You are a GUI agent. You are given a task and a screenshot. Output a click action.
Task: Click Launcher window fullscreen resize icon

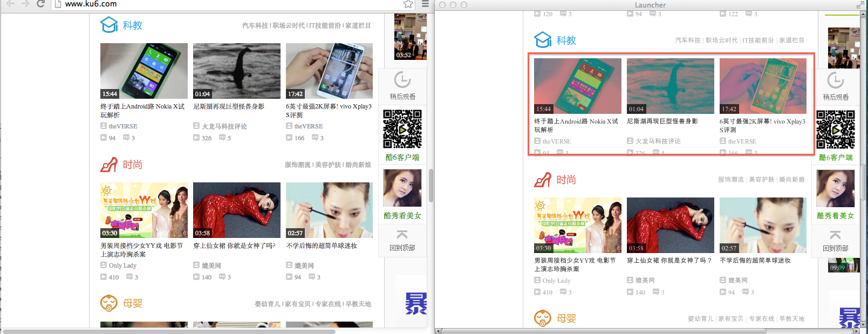(860, 5)
